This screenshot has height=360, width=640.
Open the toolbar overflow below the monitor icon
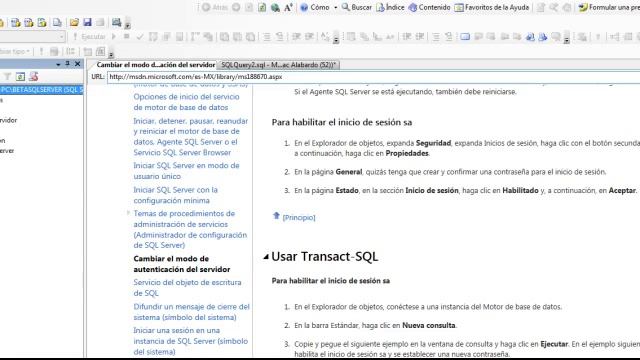coord(127,26)
